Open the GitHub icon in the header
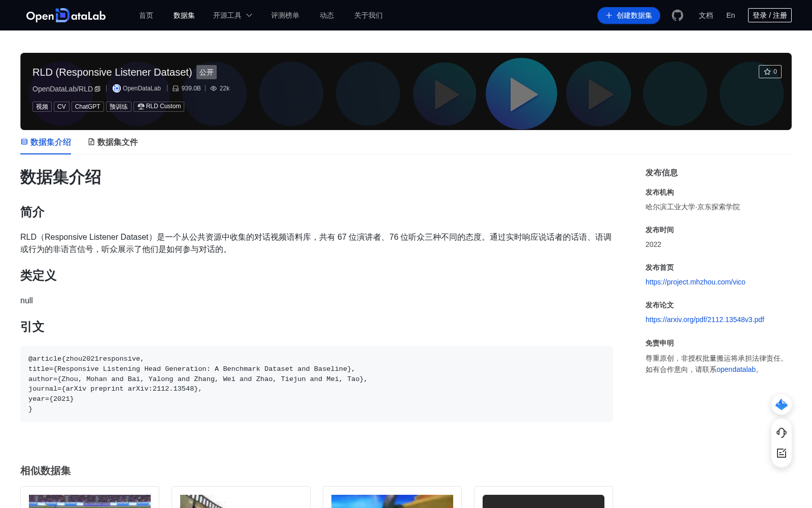Viewport: 812px width, 508px height. [x=678, y=15]
